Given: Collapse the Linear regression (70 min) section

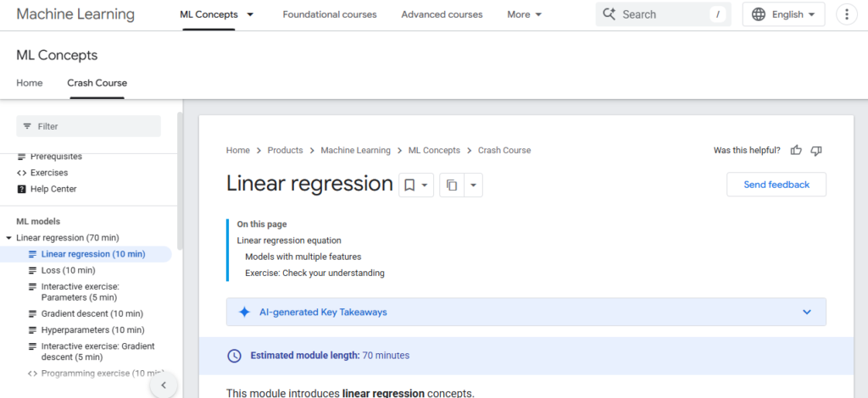Looking at the screenshot, I should (x=8, y=238).
